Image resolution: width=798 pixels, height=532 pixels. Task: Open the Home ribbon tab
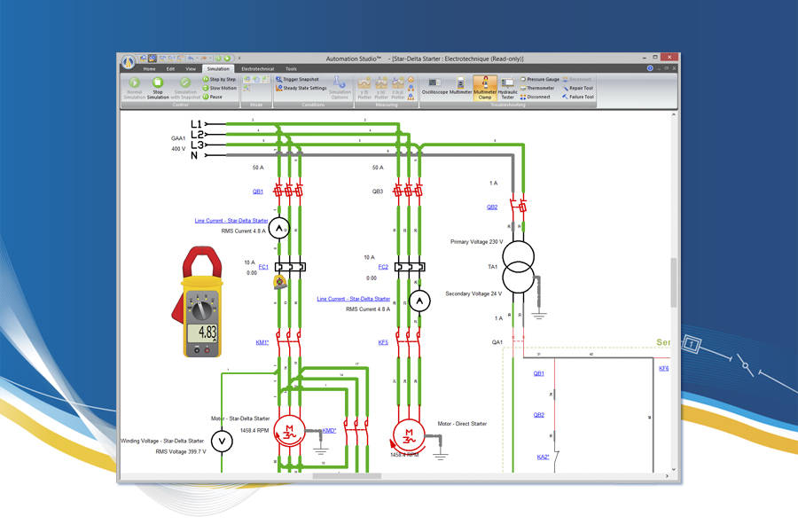tap(149, 69)
